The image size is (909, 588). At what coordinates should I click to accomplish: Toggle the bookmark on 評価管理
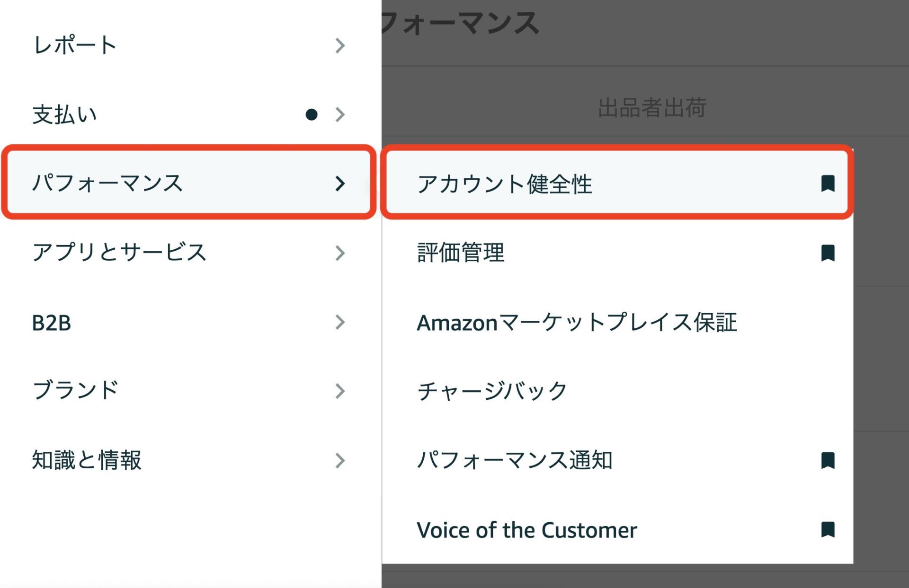[829, 253]
